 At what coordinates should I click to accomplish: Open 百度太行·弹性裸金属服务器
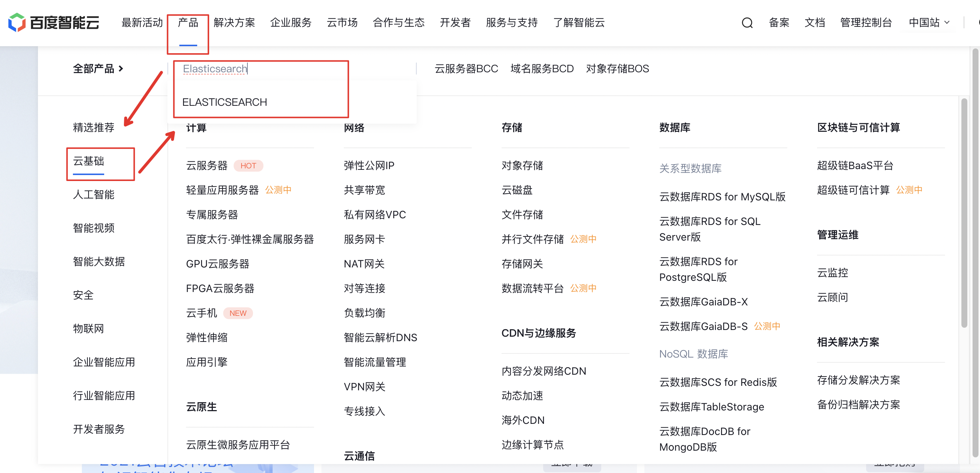pyautogui.click(x=250, y=239)
